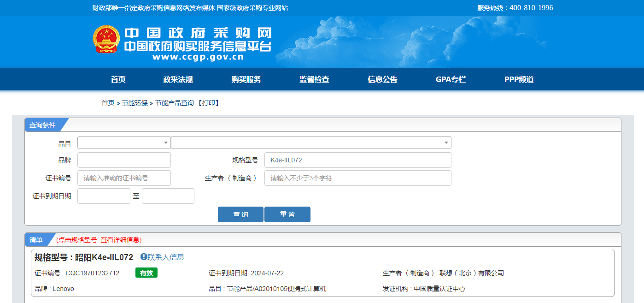Go to 购买服务 in navigation bar
This screenshot has height=303, width=644.
coord(246,79)
